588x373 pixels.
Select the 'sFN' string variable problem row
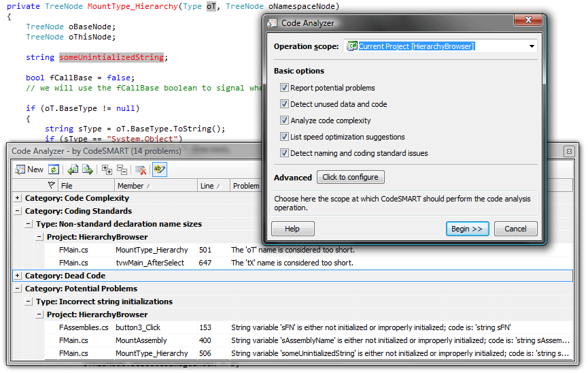click(x=308, y=327)
